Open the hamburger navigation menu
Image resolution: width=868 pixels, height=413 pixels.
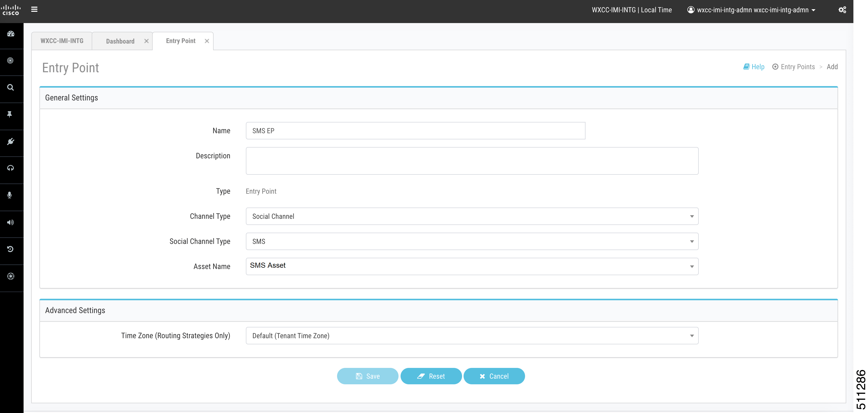point(34,9)
